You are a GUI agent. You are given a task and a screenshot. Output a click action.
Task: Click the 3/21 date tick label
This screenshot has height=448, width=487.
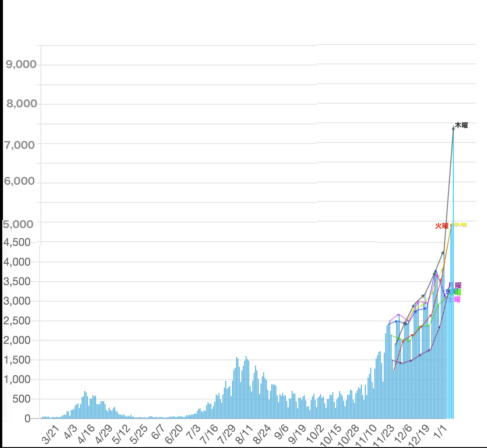(51, 434)
